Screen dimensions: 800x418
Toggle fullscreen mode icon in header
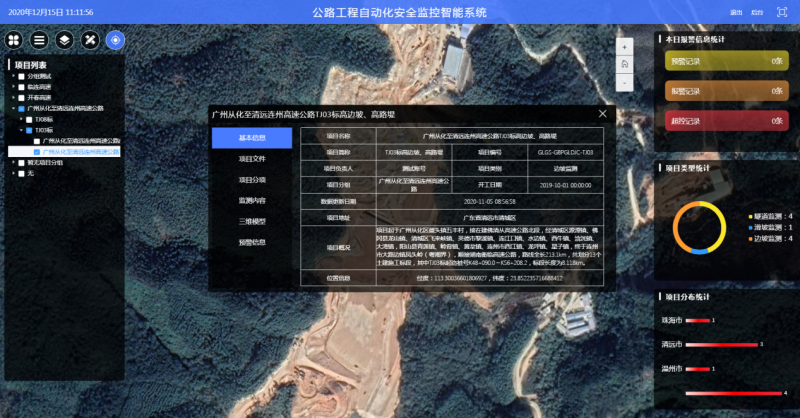point(781,12)
